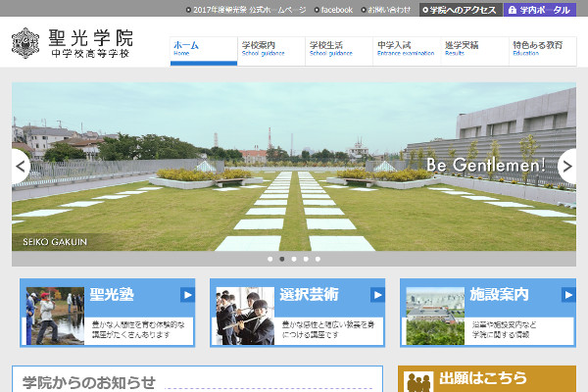Click the 学院へのアクセス button
This screenshot has height=392, width=588.
click(461, 10)
